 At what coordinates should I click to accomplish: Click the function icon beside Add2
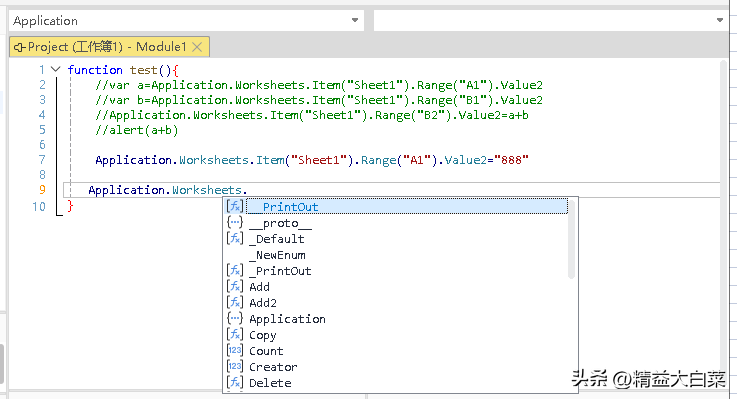[x=235, y=302]
